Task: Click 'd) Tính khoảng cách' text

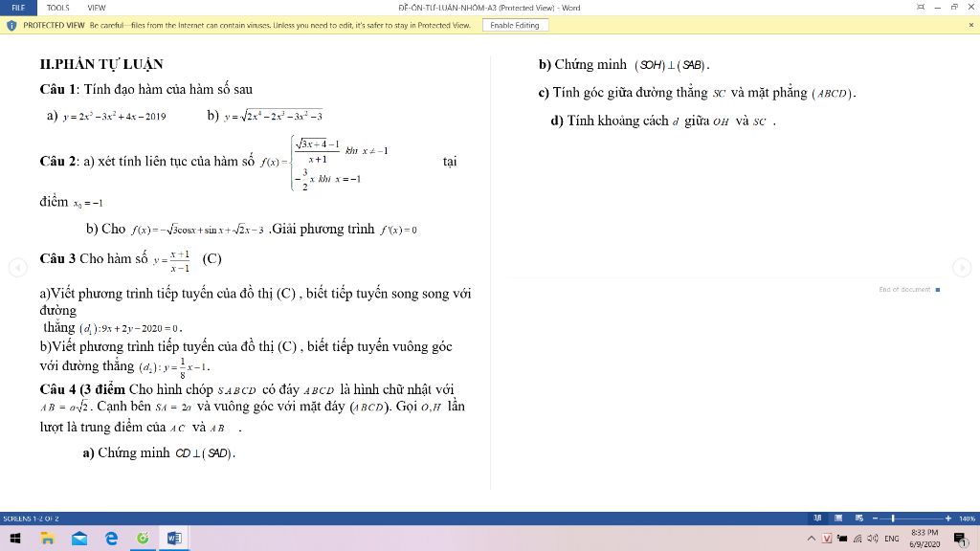Action: click(x=610, y=121)
